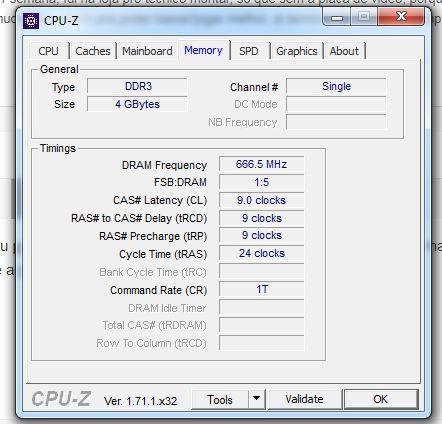Show the Graphics tab
Image resolution: width=442 pixels, height=424 pixels.
[297, 51]
